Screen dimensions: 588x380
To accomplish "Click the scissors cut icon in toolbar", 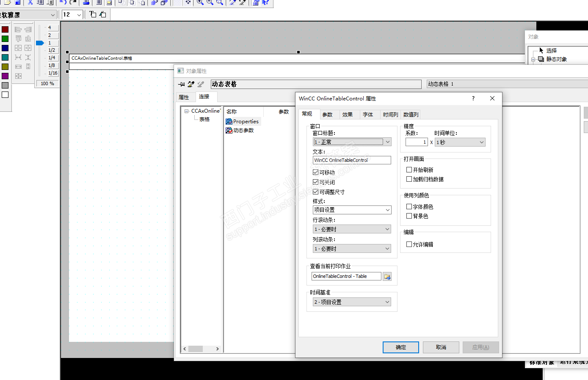I will tap(30, 2).
